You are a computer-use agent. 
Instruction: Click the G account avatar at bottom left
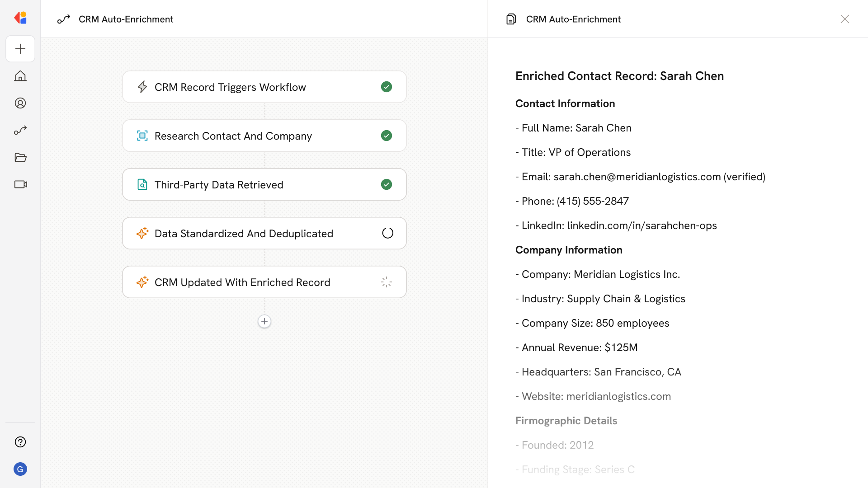20,469
